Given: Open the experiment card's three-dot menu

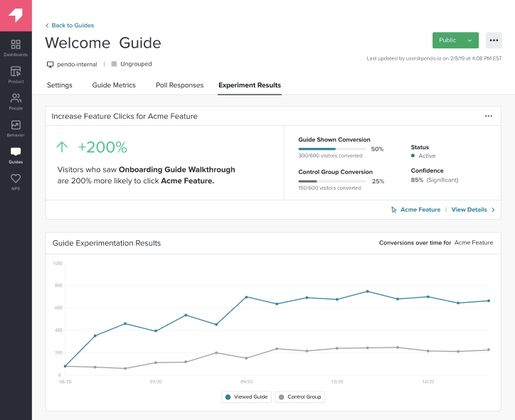Looking at the screenshot, I should [489, 116].
